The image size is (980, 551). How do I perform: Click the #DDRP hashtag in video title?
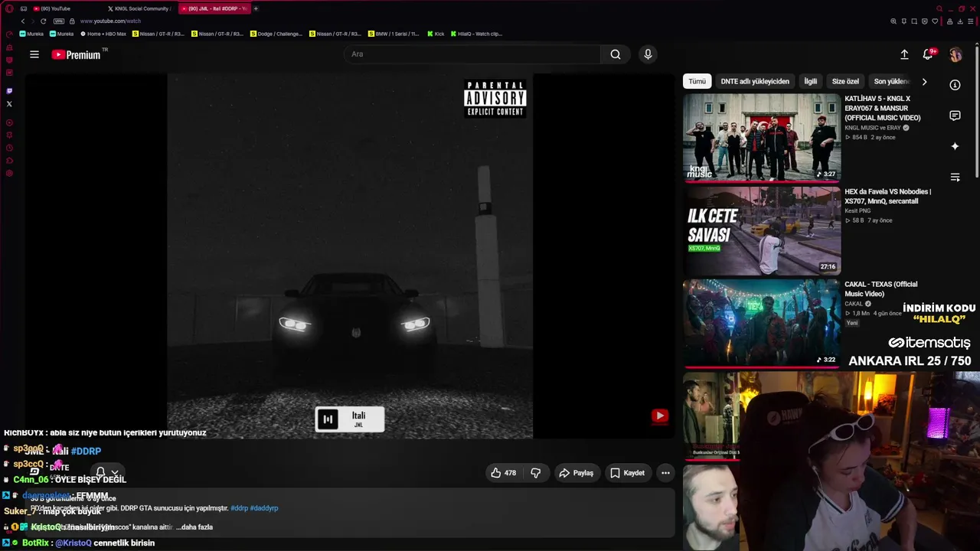click(86, 452)
